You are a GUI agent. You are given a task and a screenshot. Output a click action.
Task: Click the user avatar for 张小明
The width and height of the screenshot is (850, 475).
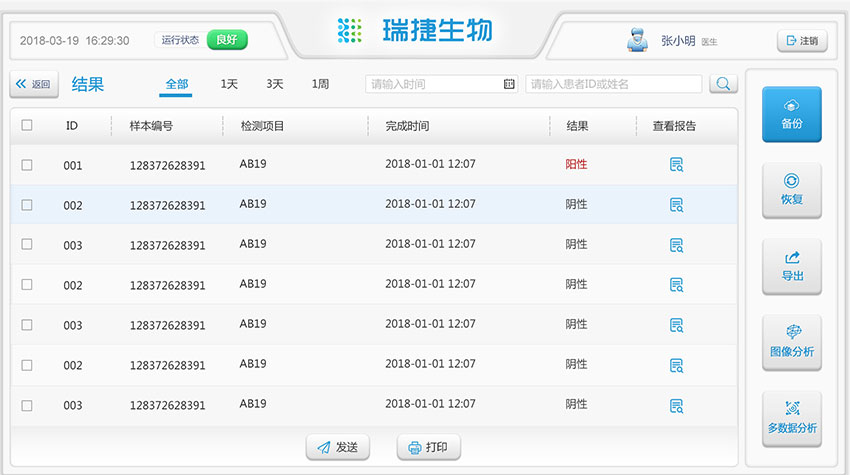[635, 41]
